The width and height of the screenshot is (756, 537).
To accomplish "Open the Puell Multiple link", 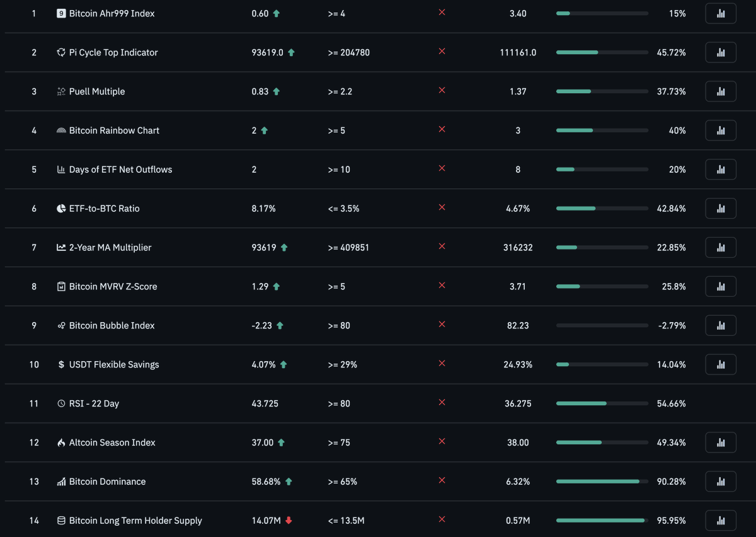I will [97, 91].
